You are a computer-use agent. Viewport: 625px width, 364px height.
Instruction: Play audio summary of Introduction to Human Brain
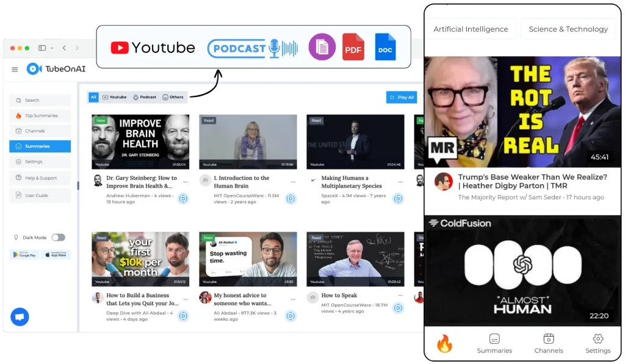[291, 198]
